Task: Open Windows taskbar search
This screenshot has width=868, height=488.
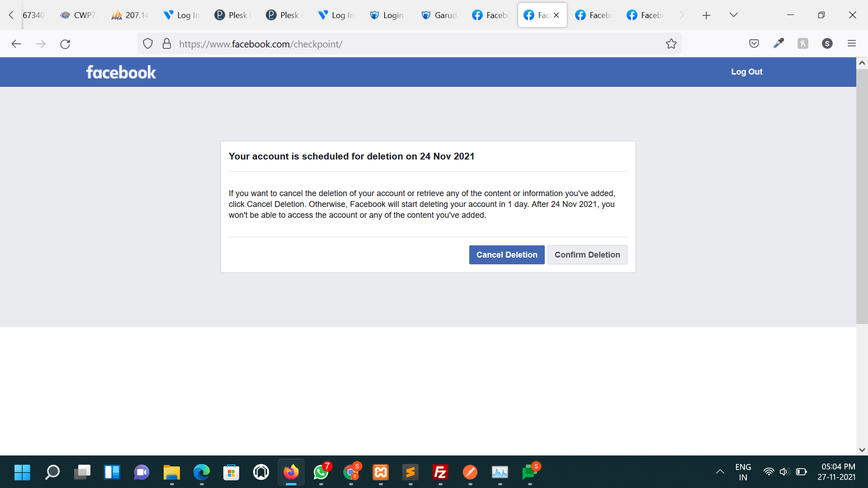Action: pos(52,473)
